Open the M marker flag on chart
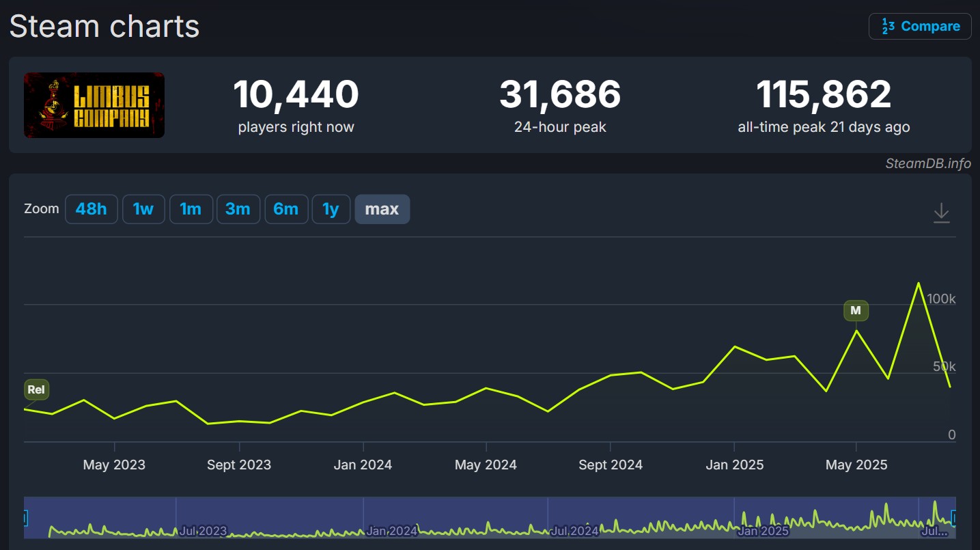Image resolution: width=980 pixels, height=550 pixels. (856, 311)
